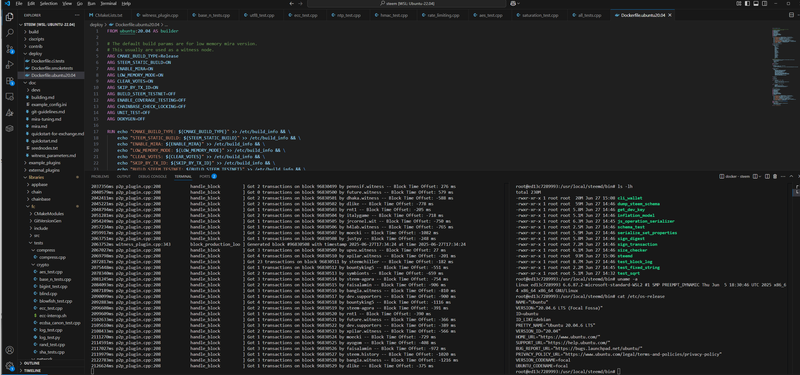The height and width of the screenshot is (375, 800).
Task: Open the File menu
Action: coord(19,3)
